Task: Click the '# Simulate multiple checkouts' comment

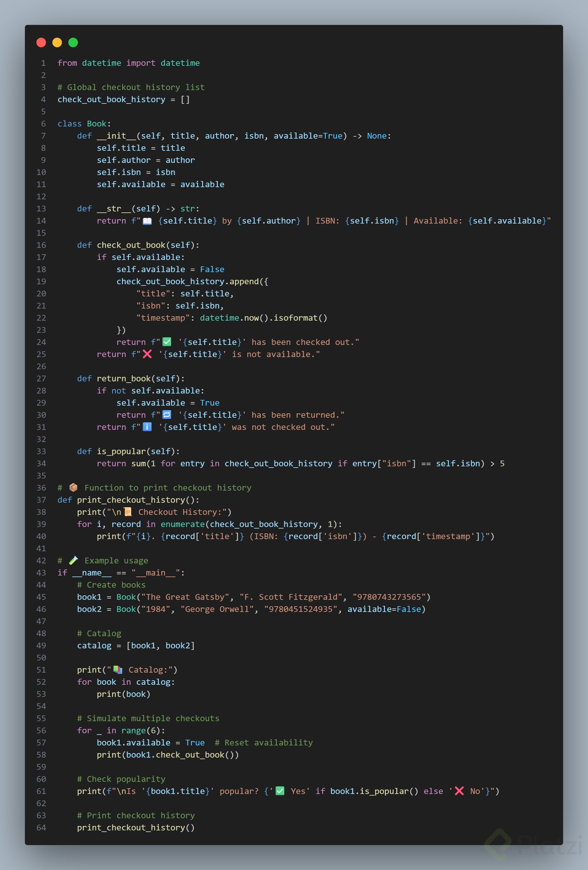Action: point(148,718)
